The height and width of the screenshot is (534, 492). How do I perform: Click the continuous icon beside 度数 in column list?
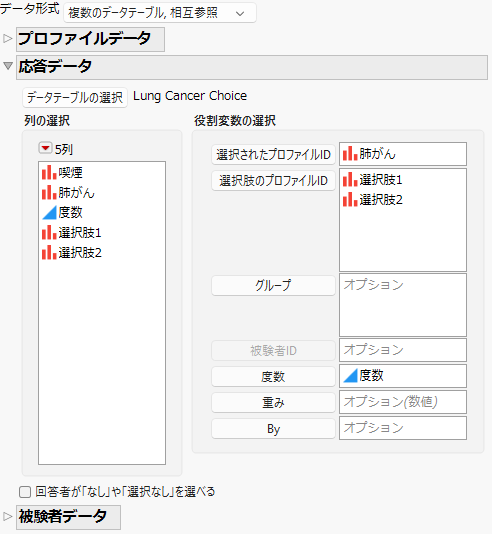[x=49, y=213]
